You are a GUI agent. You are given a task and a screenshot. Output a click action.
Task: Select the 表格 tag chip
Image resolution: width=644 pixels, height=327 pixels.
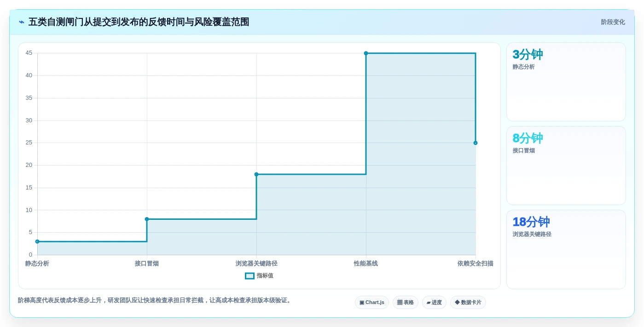(x=406, y=302)
